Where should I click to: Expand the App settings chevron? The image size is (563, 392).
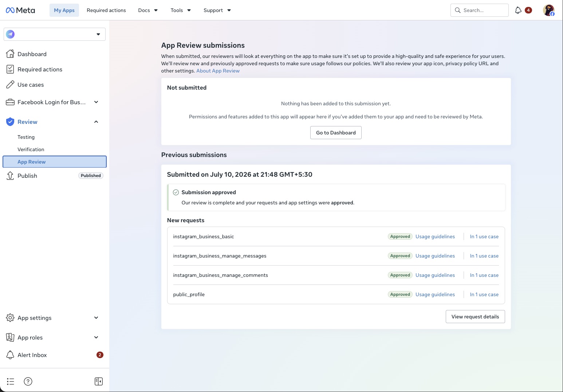coord(96,318)
